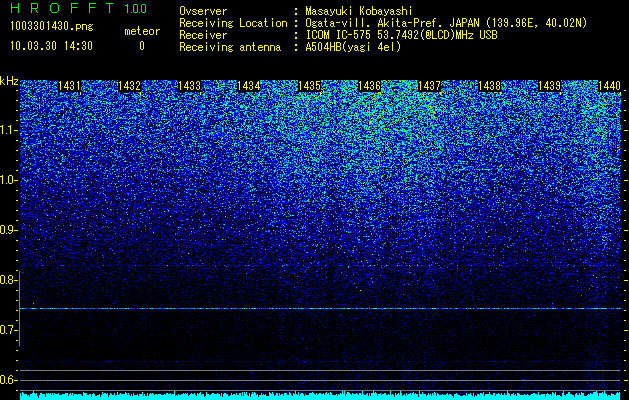Screen dimensions: 629x400
Task: Click the 0.9 frequency axis label
Action: (x=9, y=230)
